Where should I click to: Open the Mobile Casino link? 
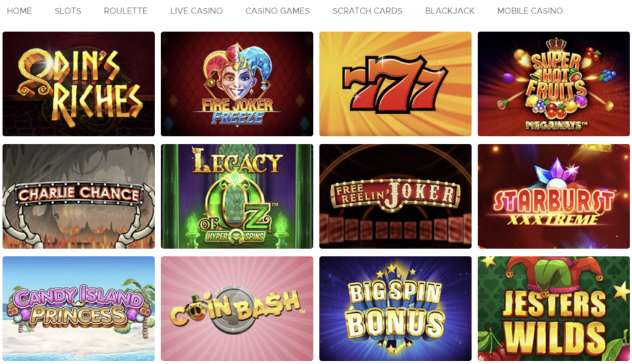coord(530,11)
